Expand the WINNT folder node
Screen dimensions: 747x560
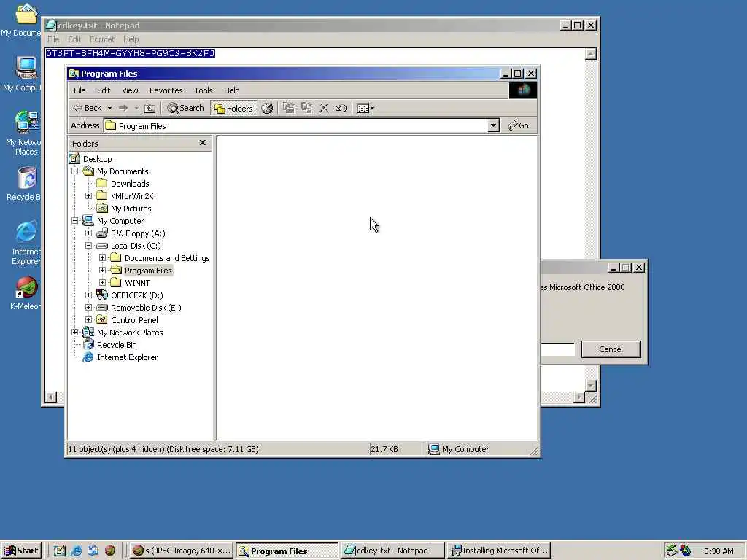(102, 282)
